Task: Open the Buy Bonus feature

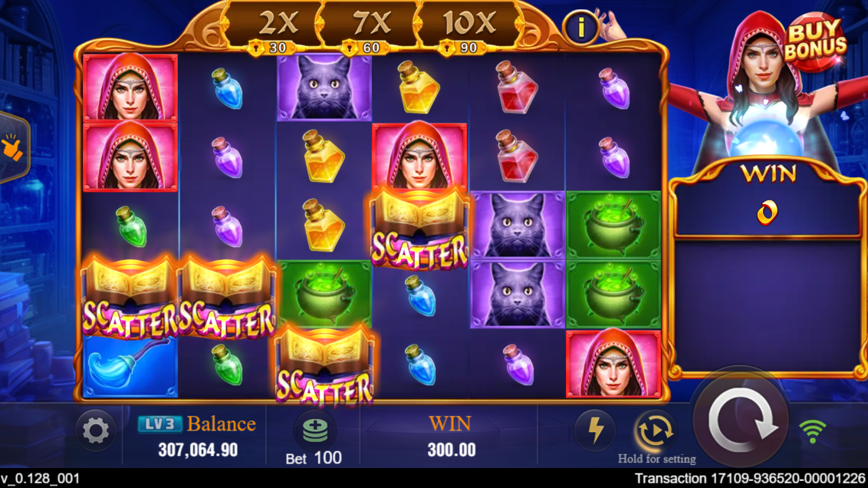Action: [815, 41]
